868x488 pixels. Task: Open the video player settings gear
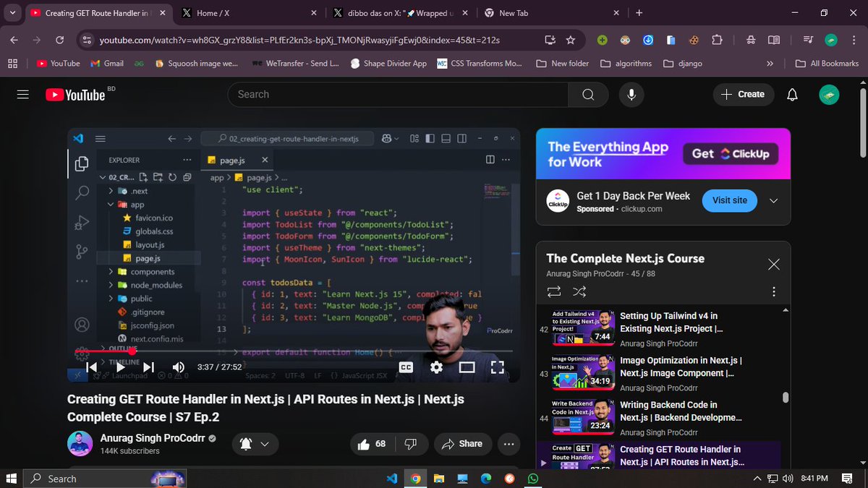tap(436, 367)
